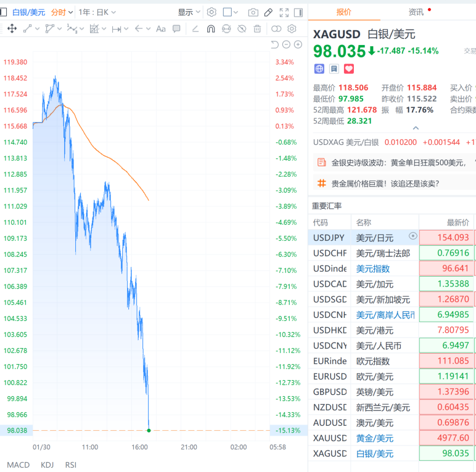Add a text annotation with Aa tool
Image resolution: width=476 pixels, height=472 pixels.
(x=161, y=28)
